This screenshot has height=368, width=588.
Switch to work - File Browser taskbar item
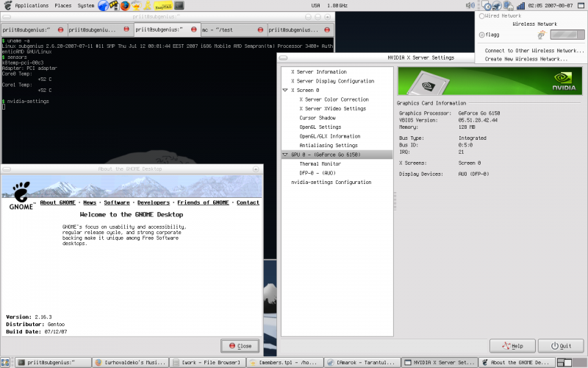[x=207, y=362]
